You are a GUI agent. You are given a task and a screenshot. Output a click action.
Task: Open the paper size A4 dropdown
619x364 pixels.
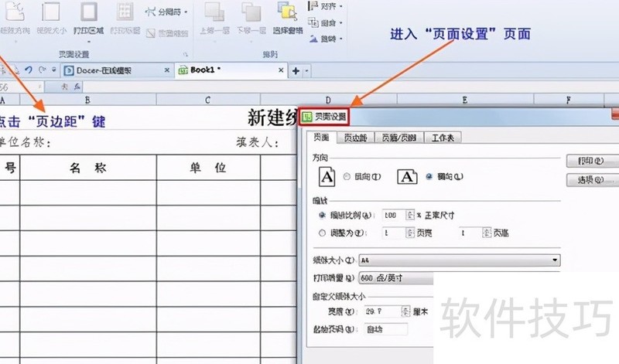pyautogui.click(x=460, y=260)
